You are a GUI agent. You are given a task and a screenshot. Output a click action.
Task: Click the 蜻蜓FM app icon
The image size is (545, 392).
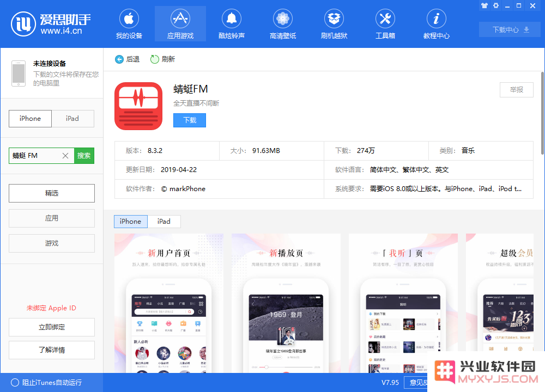pos(138,106)
